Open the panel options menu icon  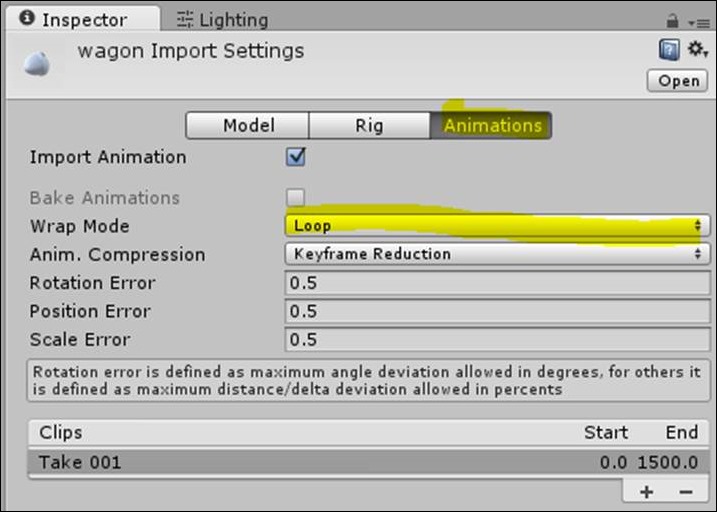(x=699, y=23)
